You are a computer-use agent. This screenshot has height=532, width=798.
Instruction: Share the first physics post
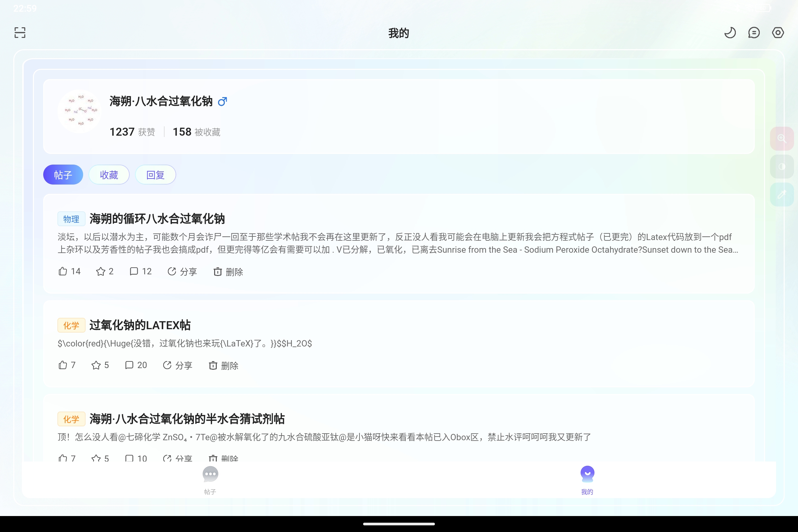point(182,271)
